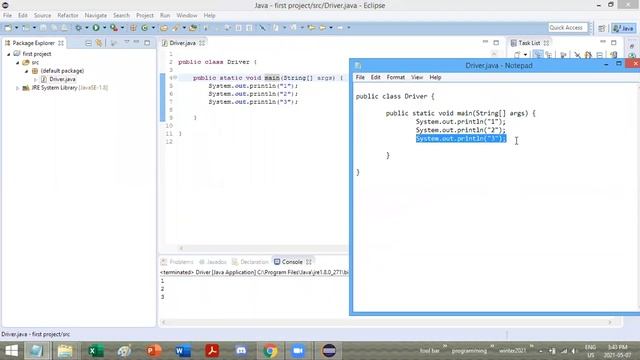Open the Run button dropdown arrow
The image size is (640, 360).
[104, 28]
